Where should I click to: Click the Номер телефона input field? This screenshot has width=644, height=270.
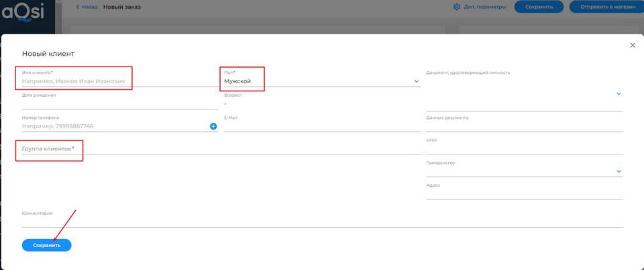(x=114, y=126)
